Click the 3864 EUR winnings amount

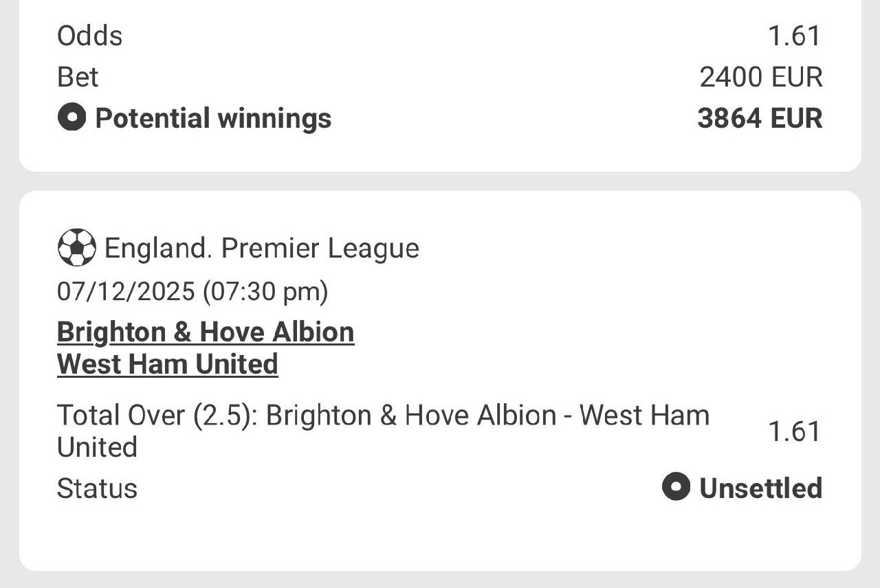click(x=760, y=118)
